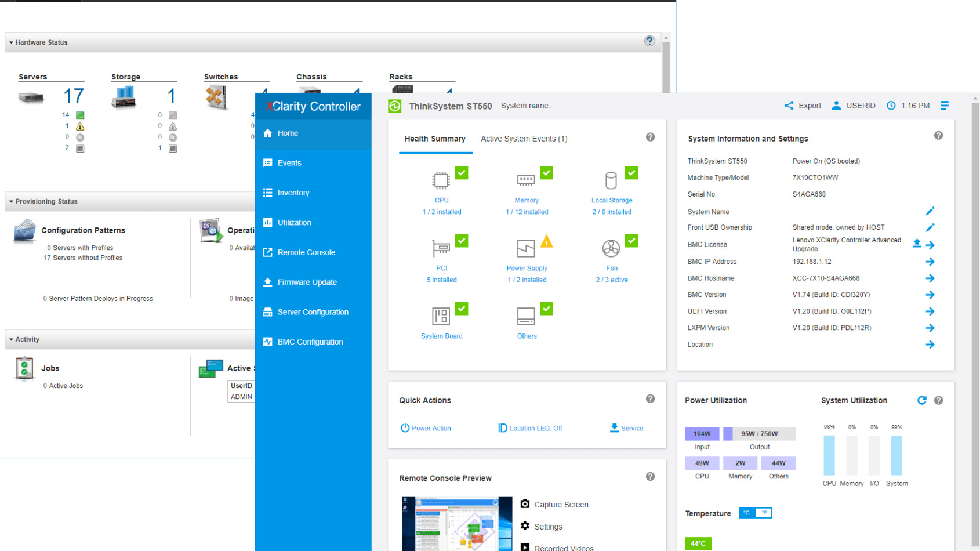Collapse the Hardware Status section

(11, 42)
